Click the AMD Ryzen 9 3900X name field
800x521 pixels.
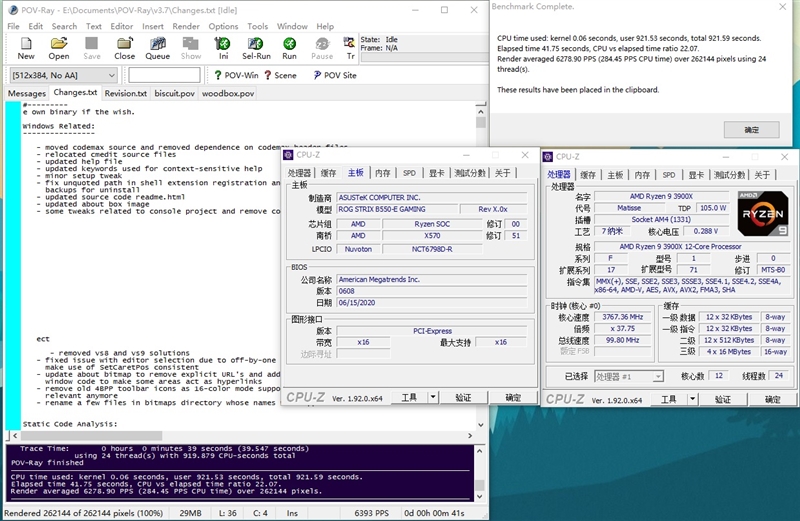pos(661,196)
